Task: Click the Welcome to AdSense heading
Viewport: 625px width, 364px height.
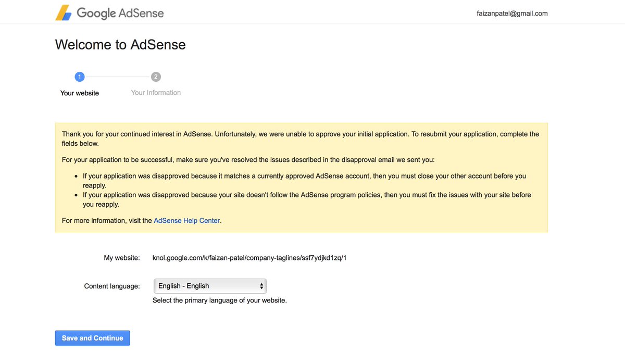Action: 120,45
